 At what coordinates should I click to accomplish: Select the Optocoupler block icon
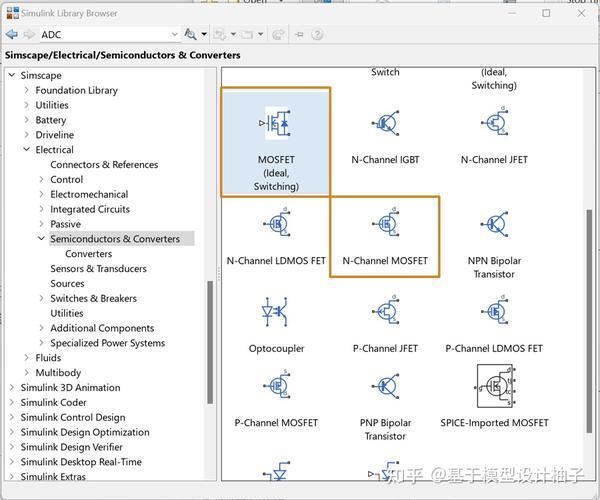click(x=275, y=312)
